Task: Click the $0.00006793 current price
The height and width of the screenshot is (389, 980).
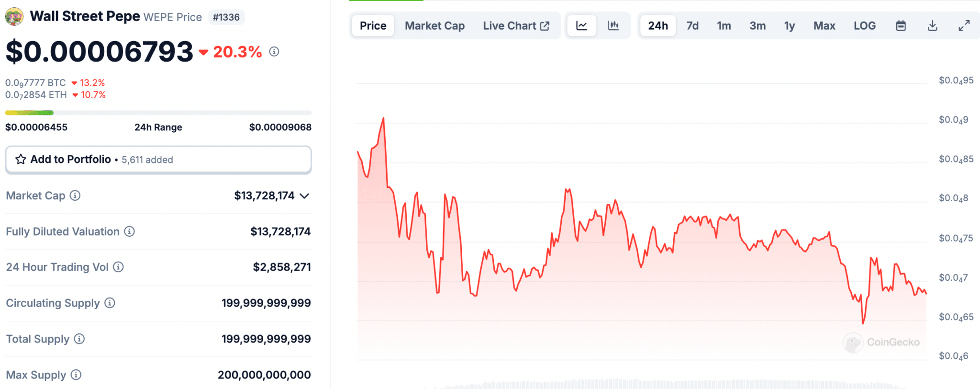Action: [99, 52]
